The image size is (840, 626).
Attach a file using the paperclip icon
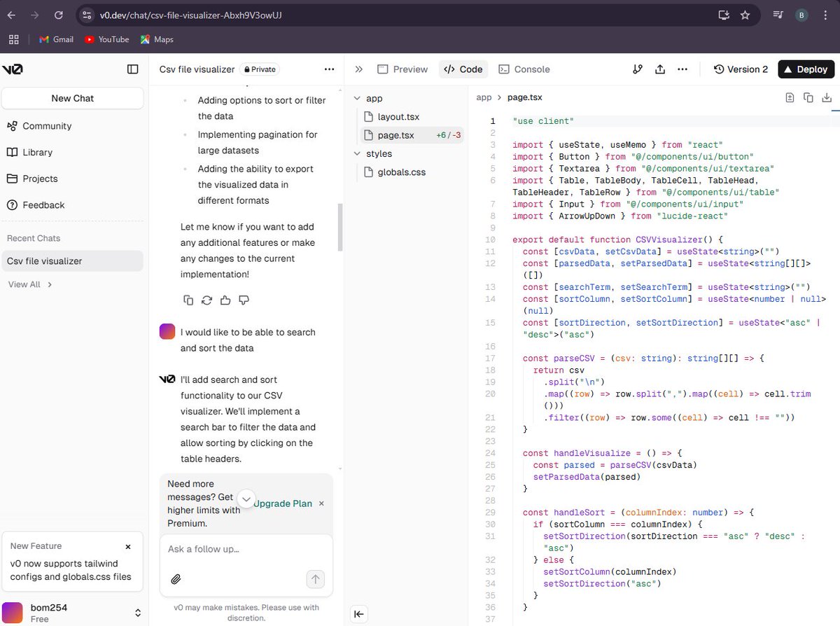pos(176,579)
